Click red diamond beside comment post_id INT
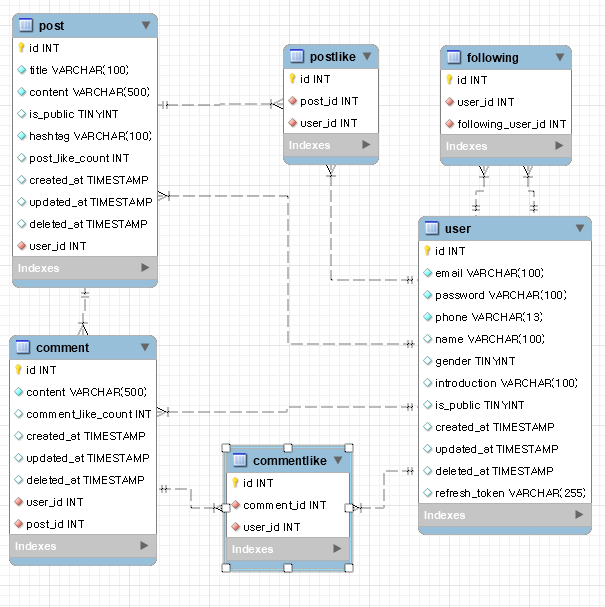 pos(19,524)
